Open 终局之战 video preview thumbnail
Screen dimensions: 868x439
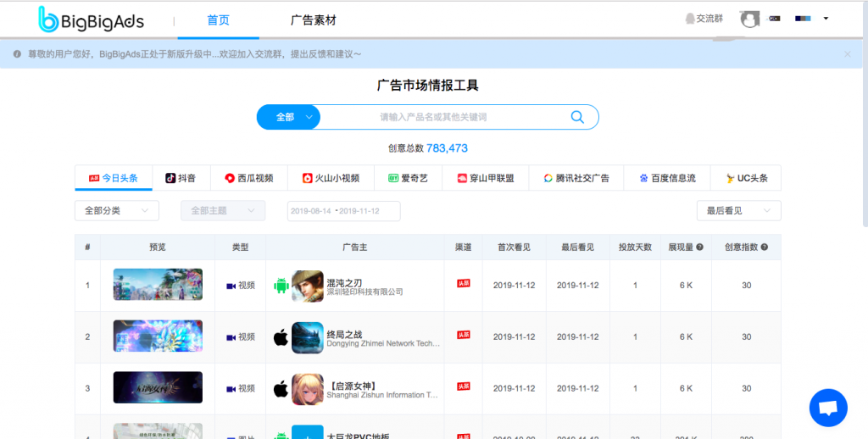pos(158,336)
